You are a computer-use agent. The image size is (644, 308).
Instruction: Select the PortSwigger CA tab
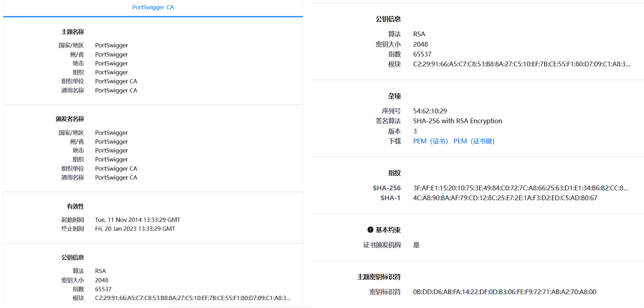pyautogui.click(x=153, y=7)
